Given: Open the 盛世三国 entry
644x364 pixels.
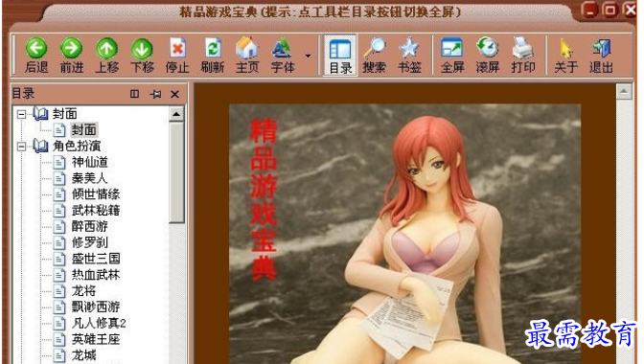Looking at the screenshot, I should point(96,259).
